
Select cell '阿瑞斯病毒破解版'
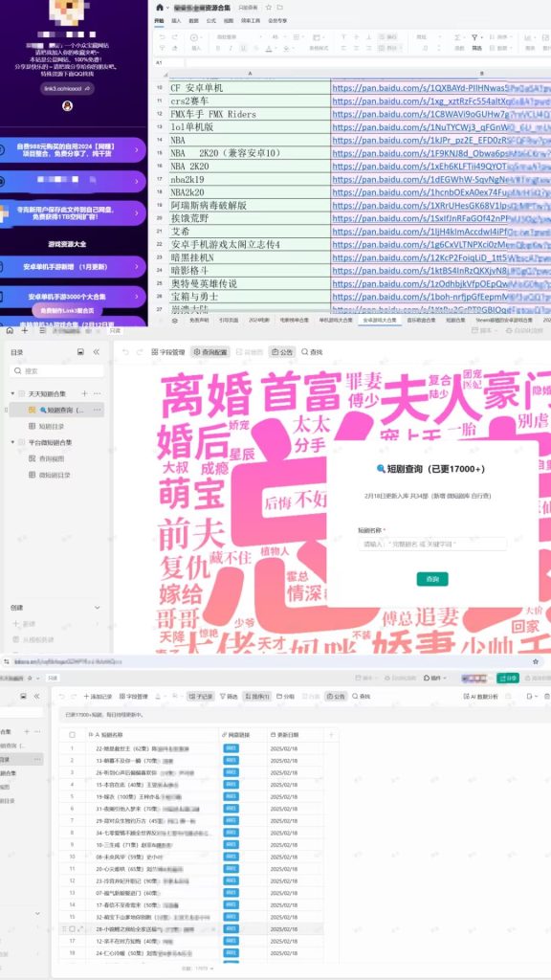point(250,205)
